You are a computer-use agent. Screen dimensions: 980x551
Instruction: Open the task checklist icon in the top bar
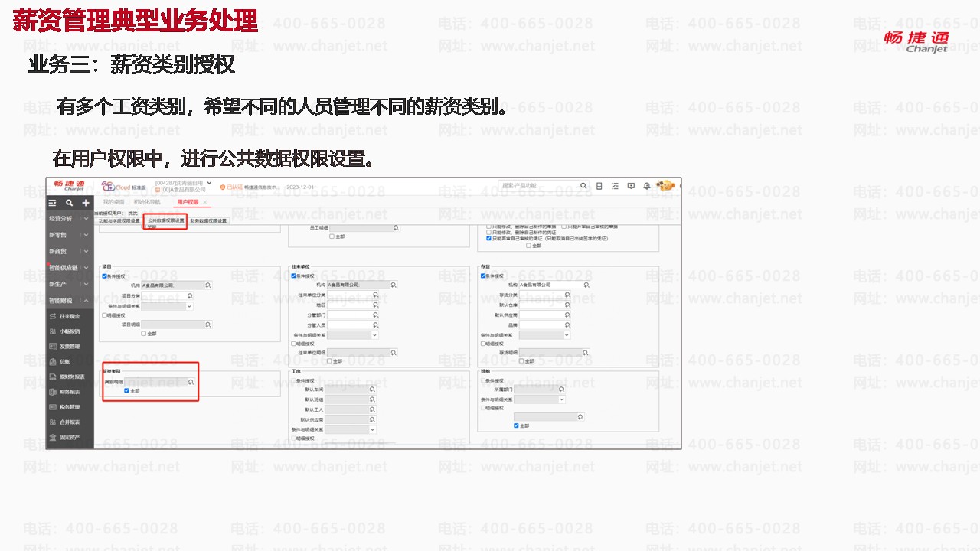click(x=616, y=186)
